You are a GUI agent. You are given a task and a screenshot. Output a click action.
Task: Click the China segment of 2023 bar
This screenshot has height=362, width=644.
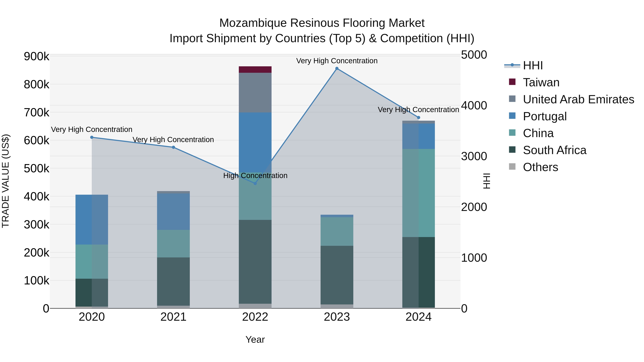pos(337,232)
